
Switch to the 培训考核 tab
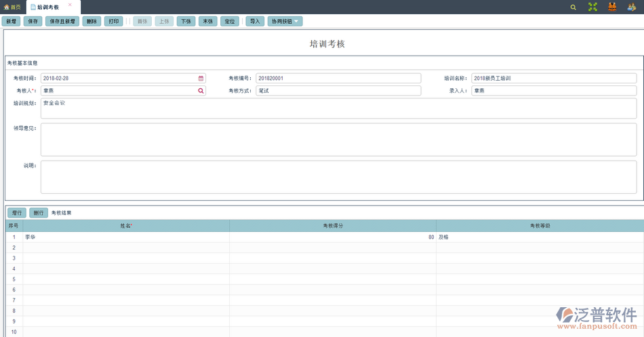tap(47, 7)
